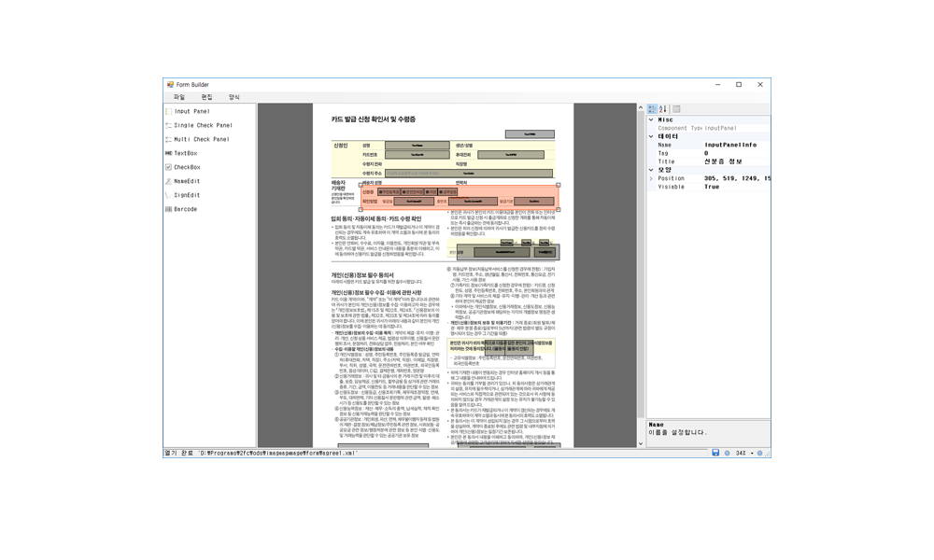Sort properties alphabetically
Image resolution: width=934 pixels, height=560 pixels.
tap(663, 109)
